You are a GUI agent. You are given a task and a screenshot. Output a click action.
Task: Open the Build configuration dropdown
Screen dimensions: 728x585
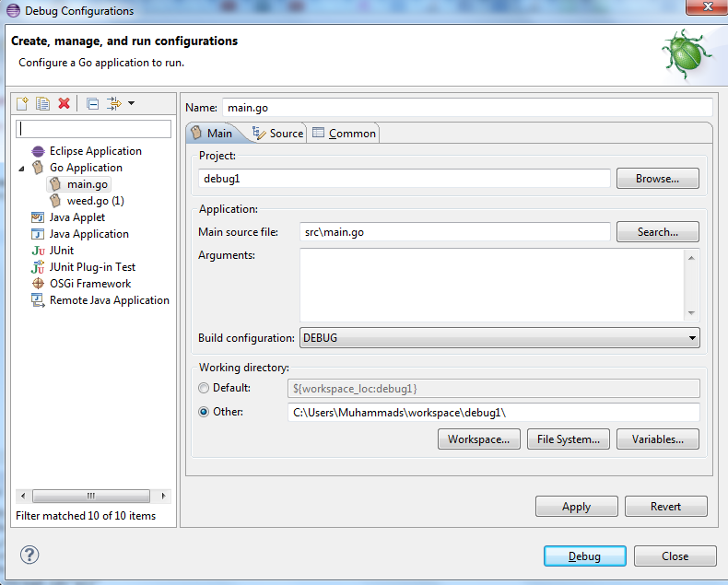tap(499, 338)
